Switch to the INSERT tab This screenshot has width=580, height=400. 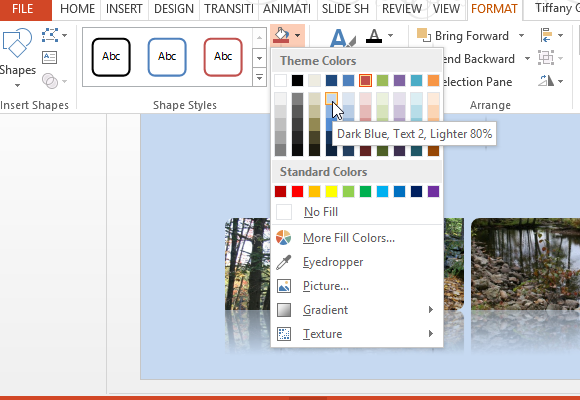(x=124, y=9)
